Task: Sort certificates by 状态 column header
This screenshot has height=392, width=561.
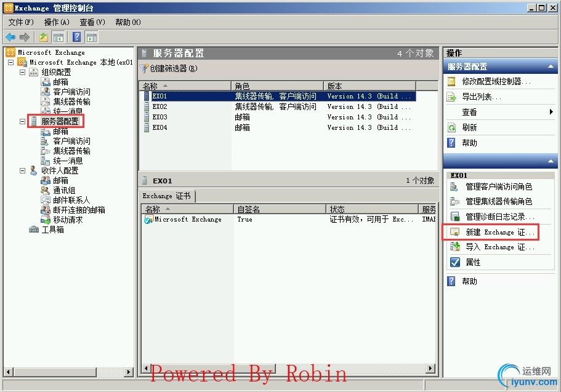Action: 372,209
